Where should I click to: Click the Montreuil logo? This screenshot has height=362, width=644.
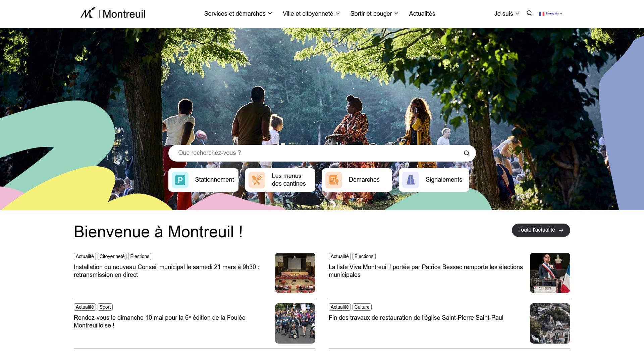click(x=113, y=13)
